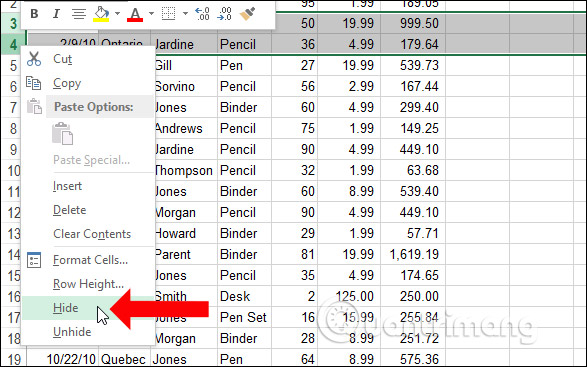Click the clipboard icon beside Paste Options
Viewport: 587px width, 367px height.
tap(34, 107)
